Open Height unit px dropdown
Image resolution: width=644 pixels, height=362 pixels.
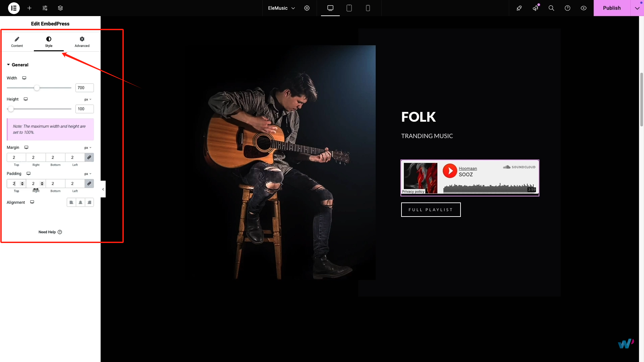tap(88, 100)
